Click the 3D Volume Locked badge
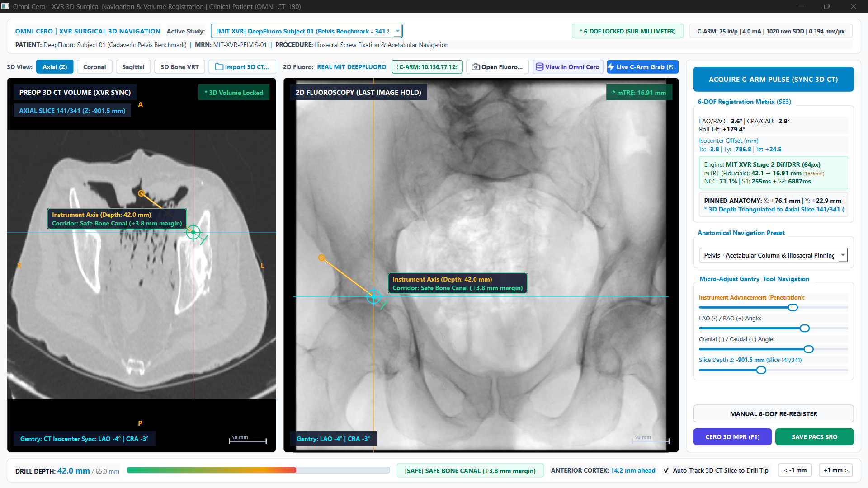Screen dimensions: 868x488 pyautogui.click(x=234, y=93)
